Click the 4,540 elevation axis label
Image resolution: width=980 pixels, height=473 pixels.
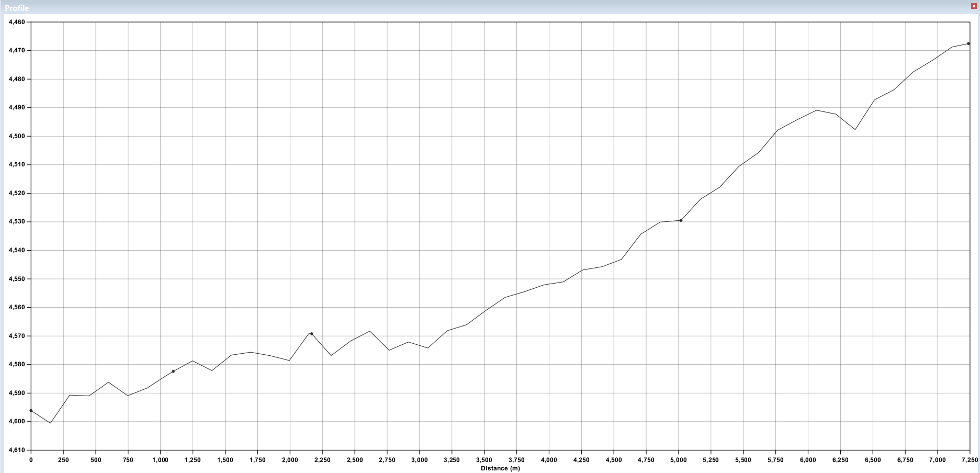pyautogui.click(x=17, y=250)
